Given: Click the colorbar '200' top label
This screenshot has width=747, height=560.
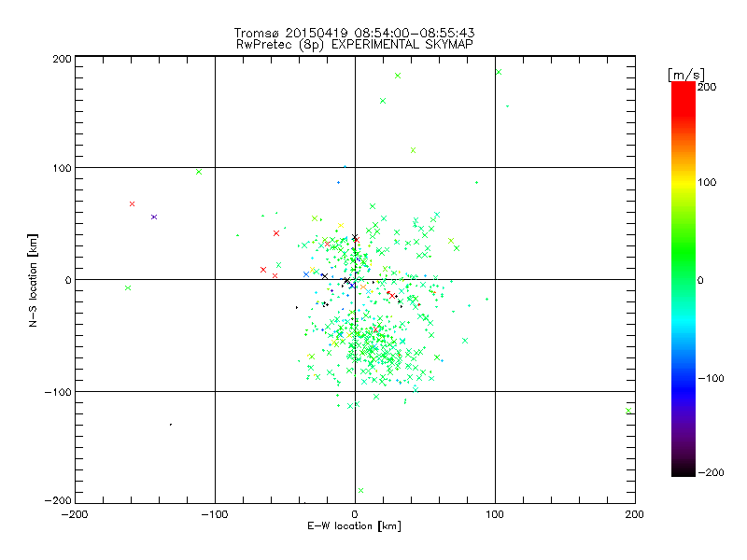Looking at the screenshot, I should tap(707, 87).
